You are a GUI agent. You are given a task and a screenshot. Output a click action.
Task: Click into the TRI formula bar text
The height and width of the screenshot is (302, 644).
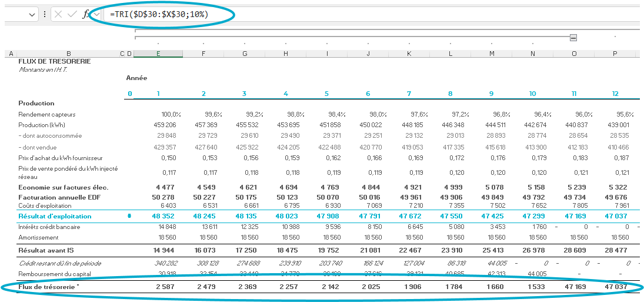(159, 14)
